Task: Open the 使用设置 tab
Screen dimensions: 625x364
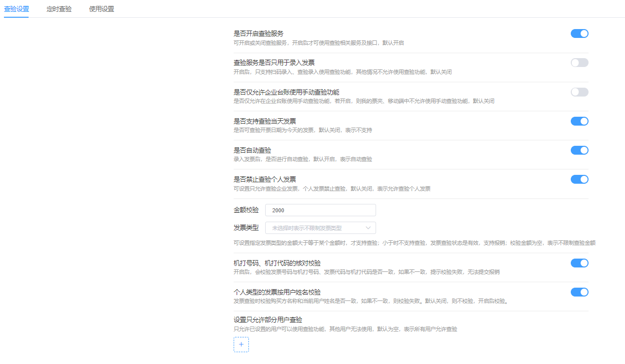Action: coord(102,9)
